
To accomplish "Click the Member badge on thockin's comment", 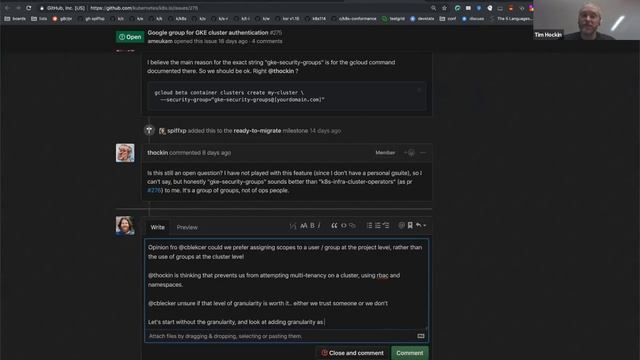I will (x=385, y=153).
